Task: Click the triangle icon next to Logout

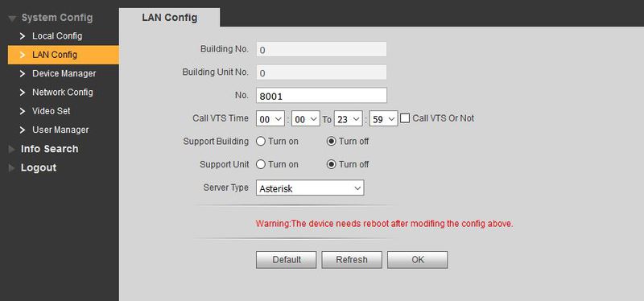Action: [11, 168]
